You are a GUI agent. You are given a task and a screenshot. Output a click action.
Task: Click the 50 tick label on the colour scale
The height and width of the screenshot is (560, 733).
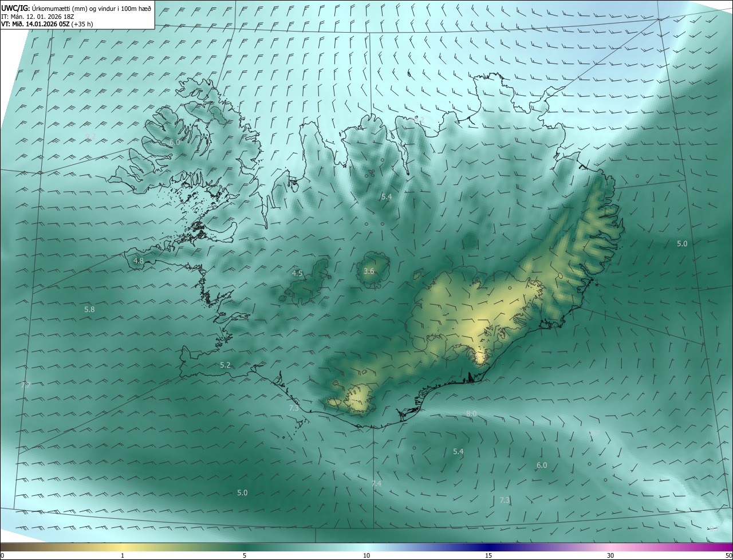coord(728,555)
